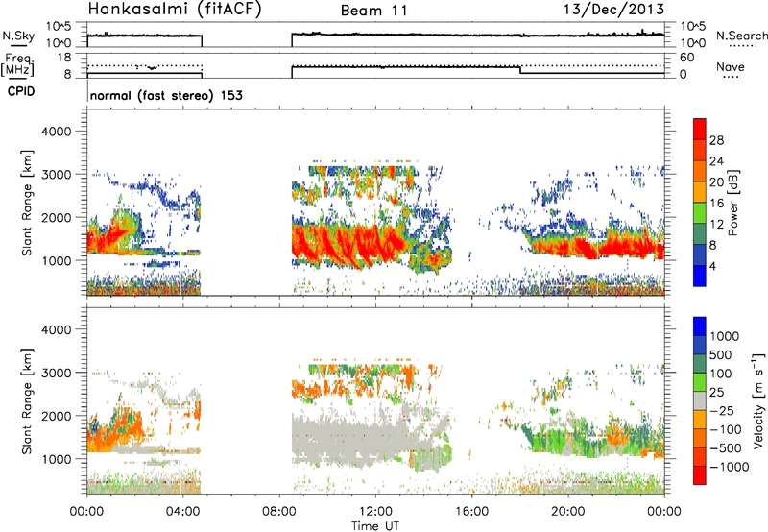Click the -25 velocity tick label
This screenshot has width=768, height=532.
[x=722, y=410]
